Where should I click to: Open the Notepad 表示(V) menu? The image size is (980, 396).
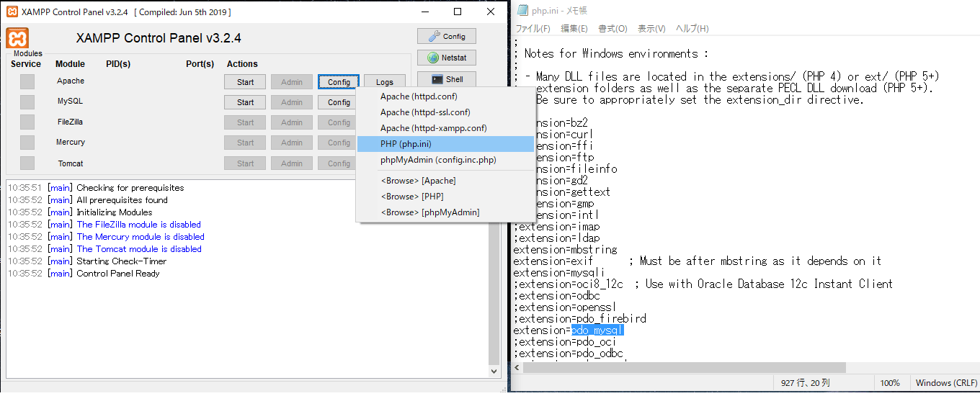pos(651,29)
